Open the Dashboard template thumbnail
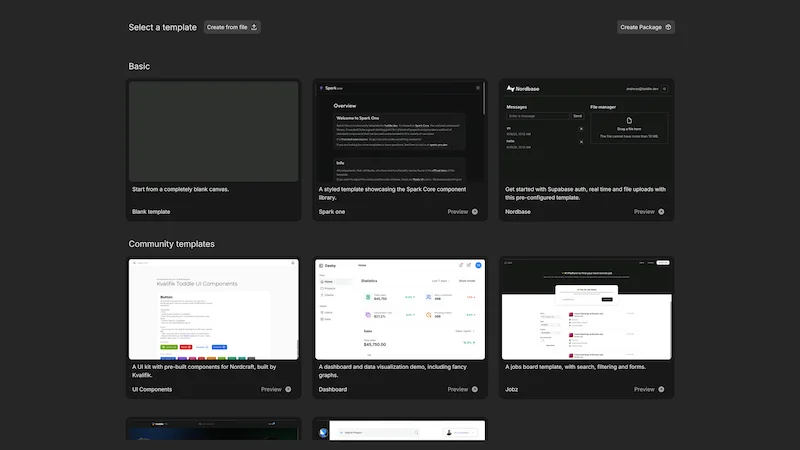Image resolution: width=800 pixels, height=450 pixels. point(400,309)
